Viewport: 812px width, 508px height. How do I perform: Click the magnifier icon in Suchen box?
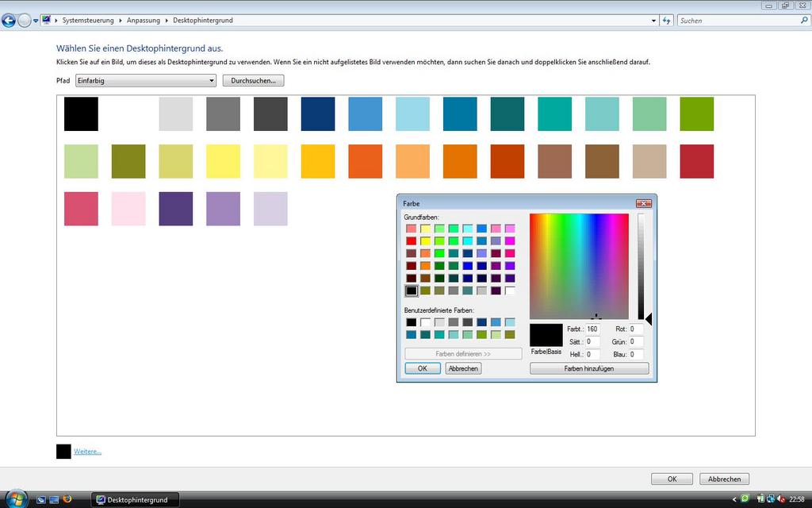804,20
